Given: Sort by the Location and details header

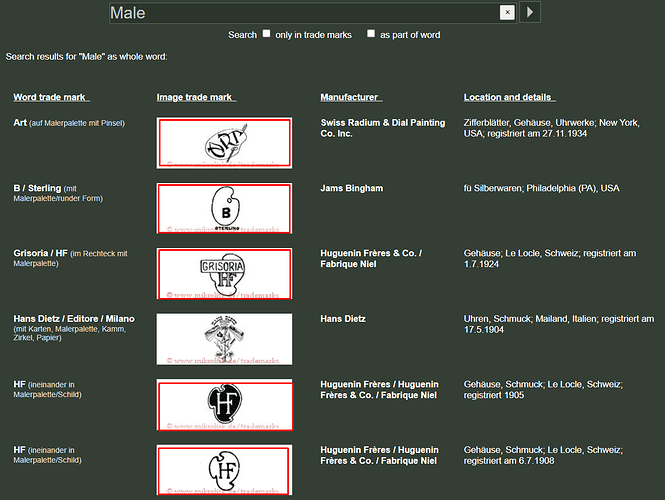Looking at the screenshot, I should pos(509,97).
